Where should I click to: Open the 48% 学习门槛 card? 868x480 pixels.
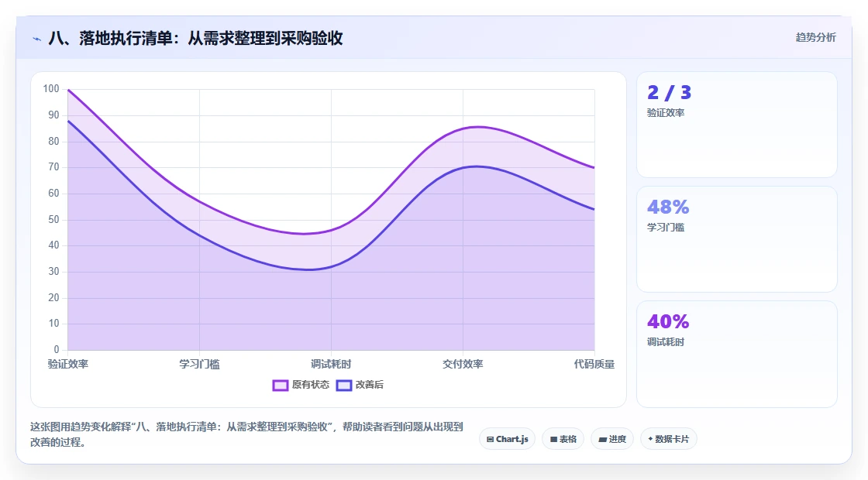click(737, 239)
